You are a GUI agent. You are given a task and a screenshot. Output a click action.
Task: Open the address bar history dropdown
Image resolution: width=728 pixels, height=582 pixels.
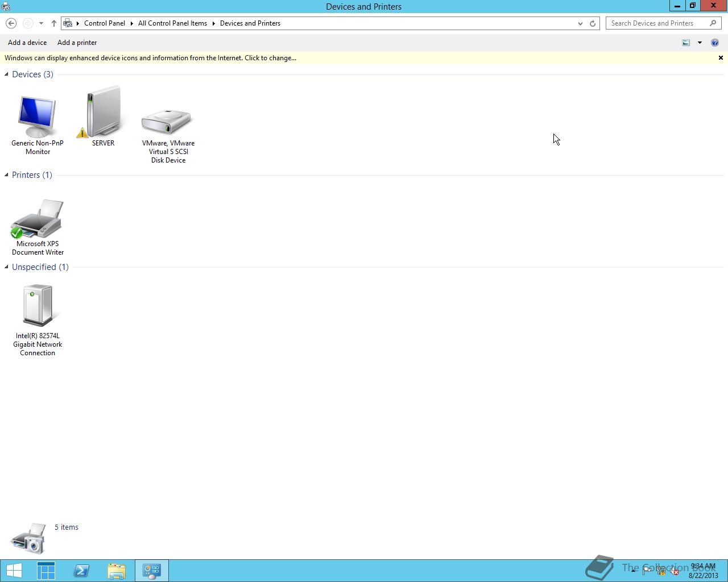click(580, 23)
